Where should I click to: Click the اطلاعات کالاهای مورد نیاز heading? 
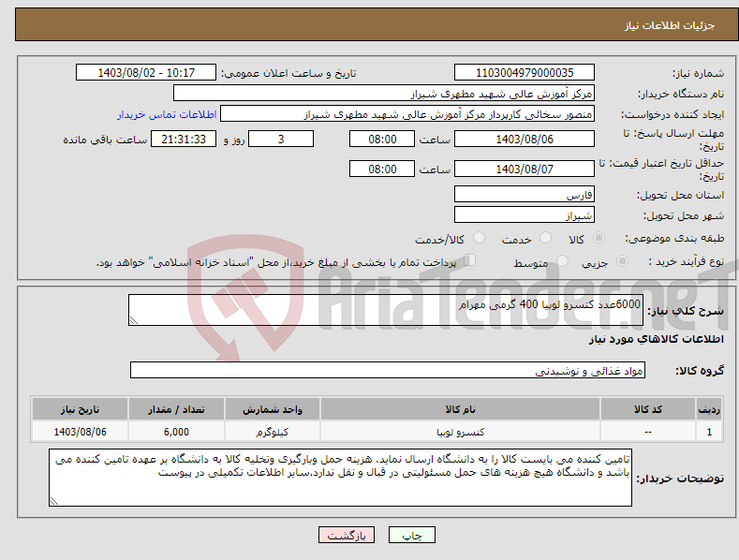656,339
